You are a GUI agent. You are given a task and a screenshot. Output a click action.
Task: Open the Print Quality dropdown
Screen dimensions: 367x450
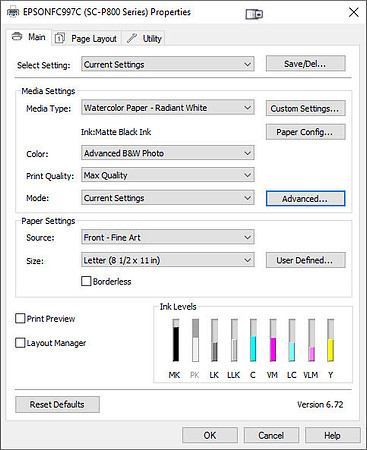click(x=168, y=175)
